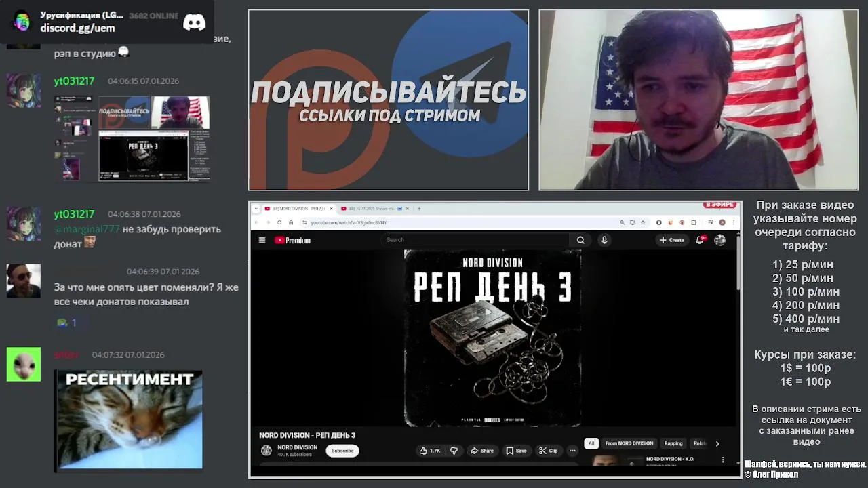Screen dimensions: 868x488
Task: Click the browser address bar URL
Action: (349, 222)
